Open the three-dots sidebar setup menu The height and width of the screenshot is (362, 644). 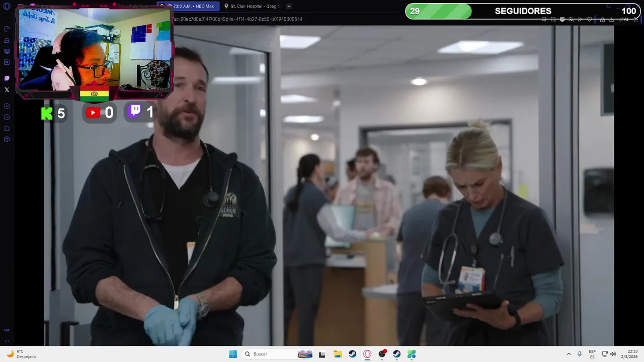coord(7,341)
